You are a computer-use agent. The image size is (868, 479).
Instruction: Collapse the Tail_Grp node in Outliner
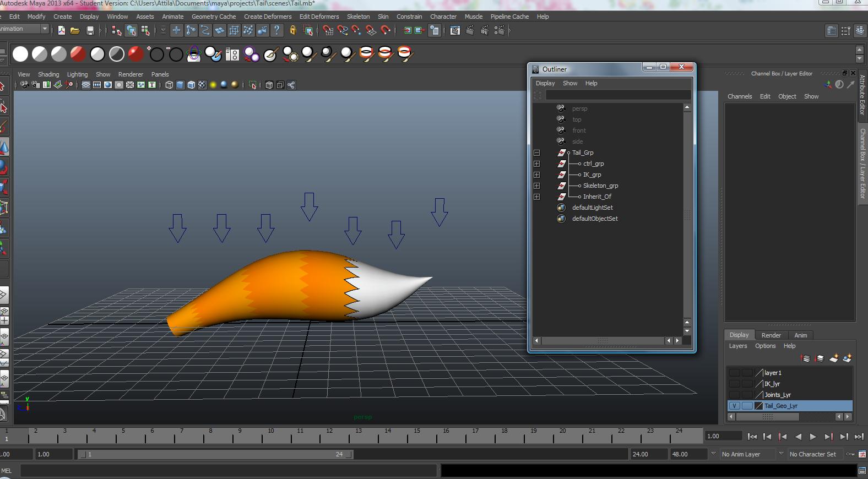coord(536,153)
